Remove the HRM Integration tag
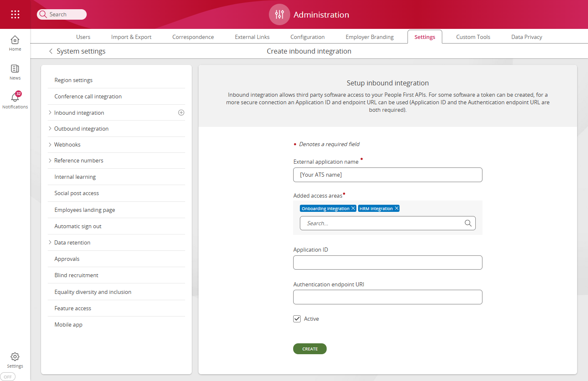The image size is (588, 381). 397,208
